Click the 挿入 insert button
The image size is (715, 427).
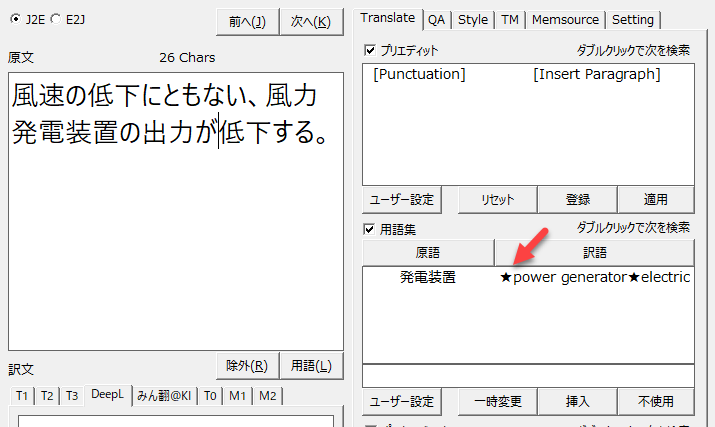point(577,401)
